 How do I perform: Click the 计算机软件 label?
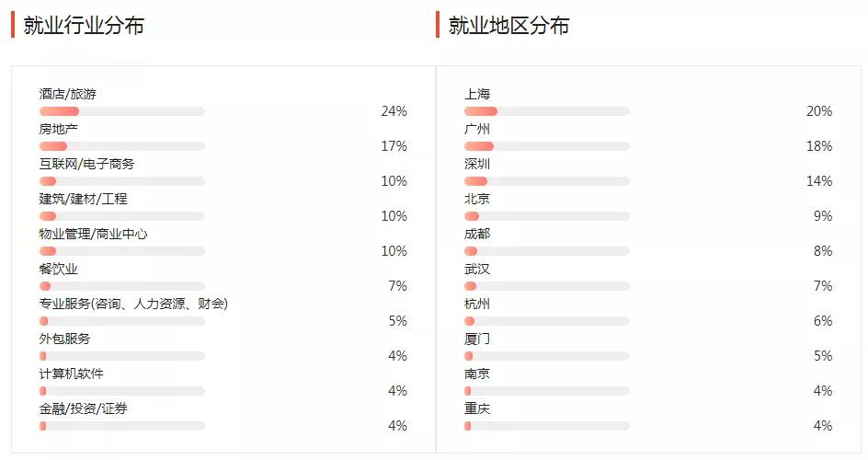[71, 374]
